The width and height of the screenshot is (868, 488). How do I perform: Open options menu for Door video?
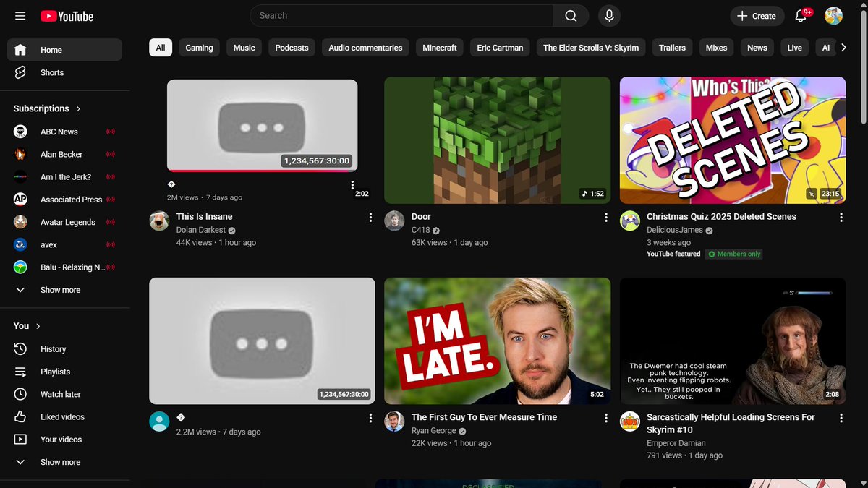[x=605, y=217]
